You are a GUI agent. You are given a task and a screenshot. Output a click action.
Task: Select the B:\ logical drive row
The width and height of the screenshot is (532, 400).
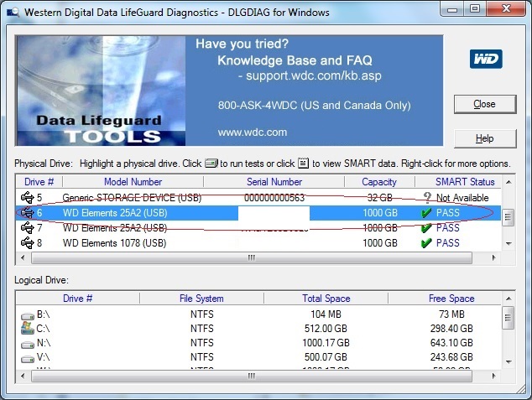click(258, 314)
